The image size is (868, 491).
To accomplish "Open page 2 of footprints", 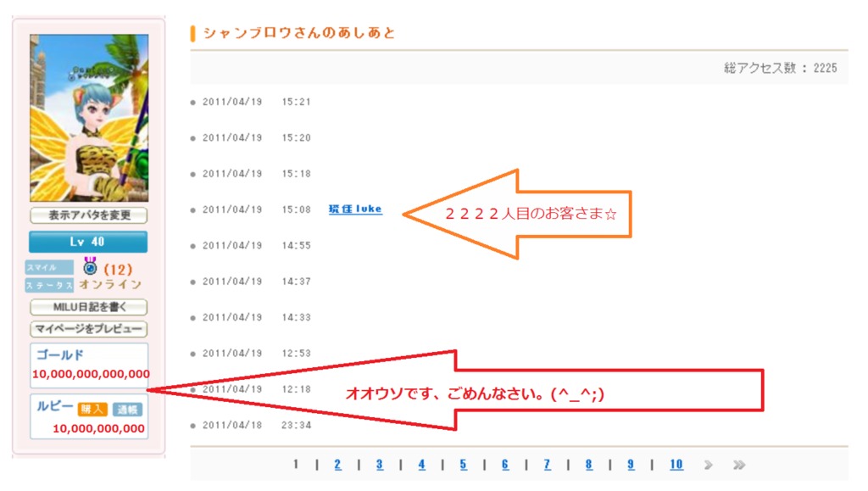I will 337,465.
